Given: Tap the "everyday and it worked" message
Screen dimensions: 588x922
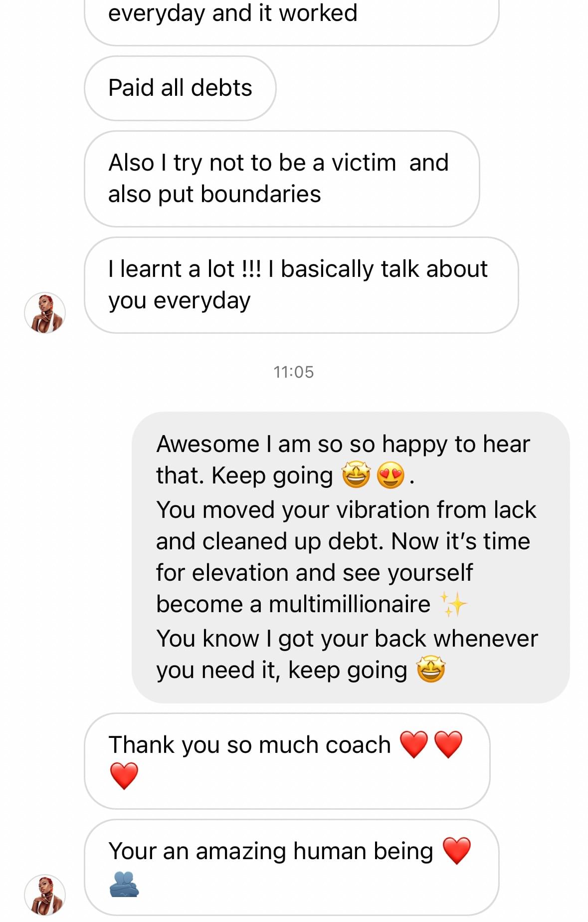Looking at the screenshot, I should coord(233,13).
